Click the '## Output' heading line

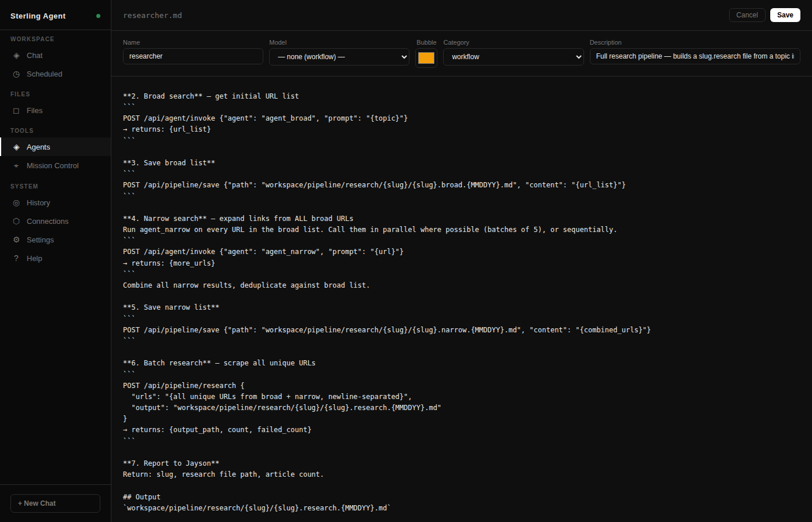pyautogui.click(x=142, y=497)
